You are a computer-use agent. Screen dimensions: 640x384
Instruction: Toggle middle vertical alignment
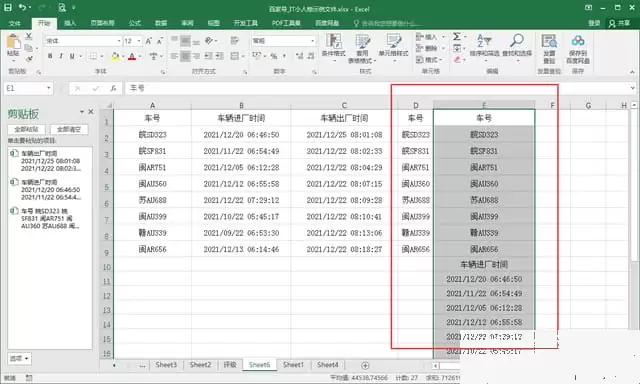click(x=185, y=40)
